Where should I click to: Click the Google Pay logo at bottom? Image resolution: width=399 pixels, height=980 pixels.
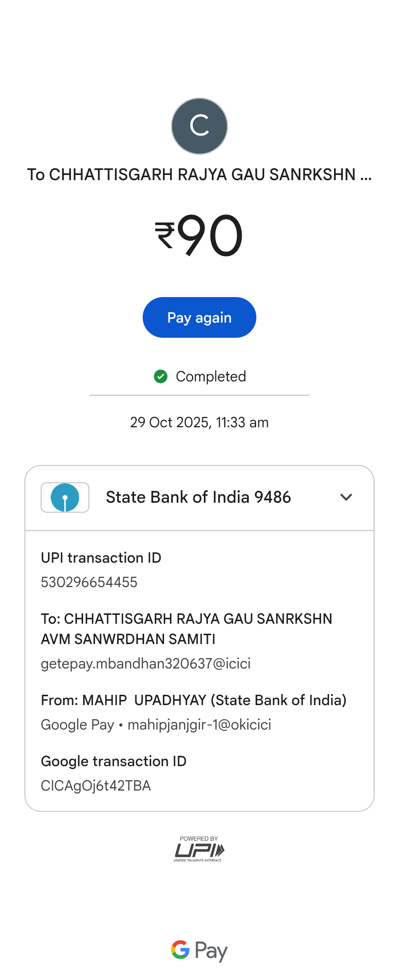click(199, 950)
